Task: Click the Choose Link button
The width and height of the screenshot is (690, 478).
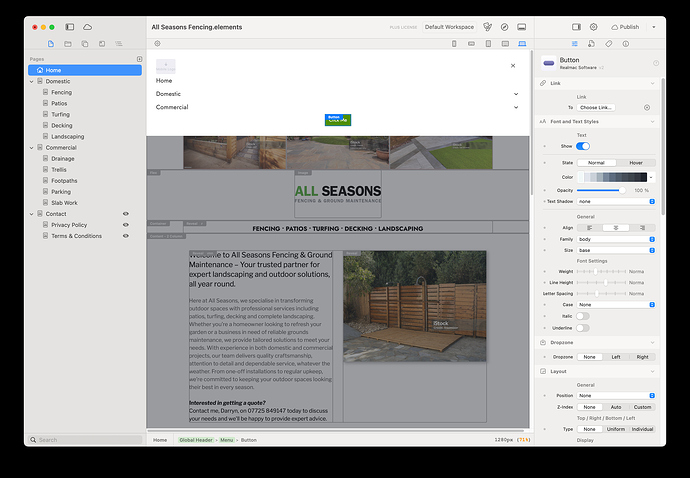Action: [596, 107]
